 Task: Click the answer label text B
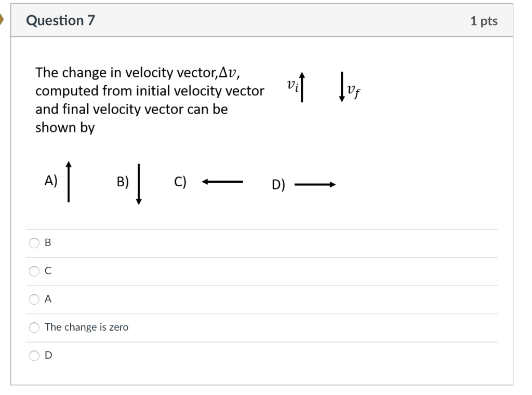click(48, 242)
